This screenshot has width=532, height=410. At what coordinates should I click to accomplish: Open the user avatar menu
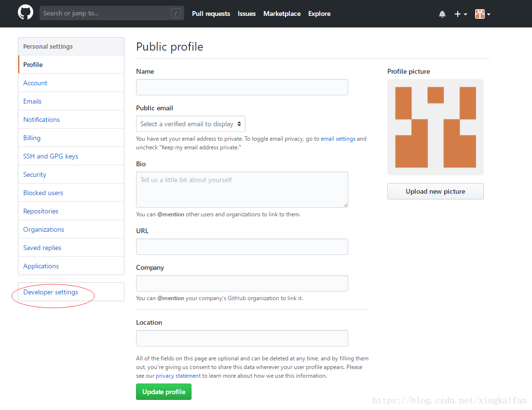click(482, 14)
